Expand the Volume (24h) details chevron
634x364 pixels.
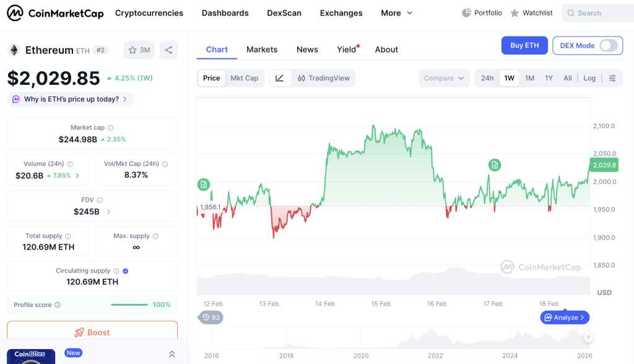tap(77, 176)
